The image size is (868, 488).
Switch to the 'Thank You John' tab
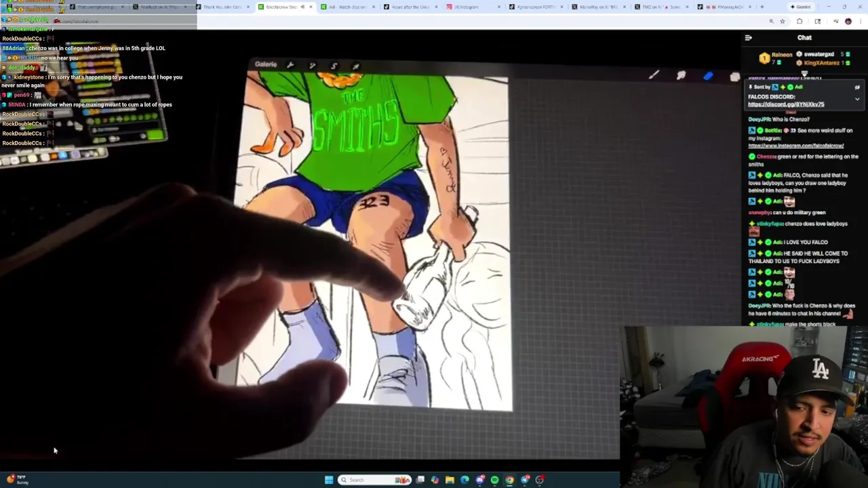click(x=223, y=7)
